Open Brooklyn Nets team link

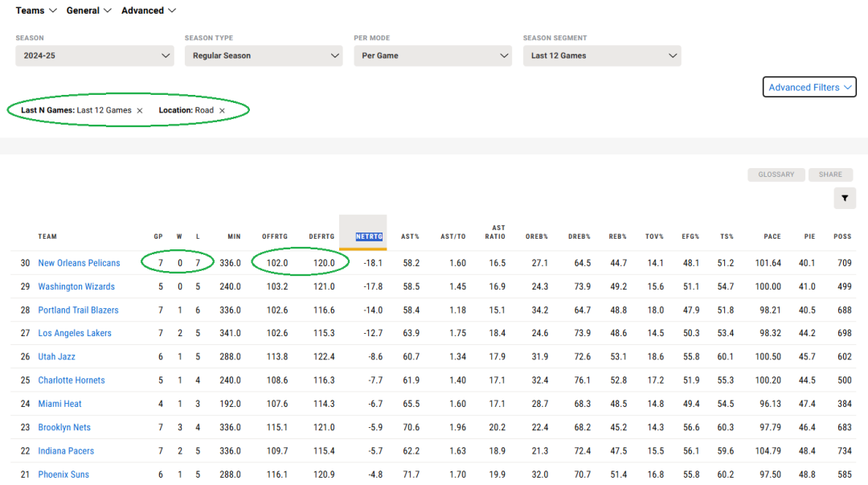pyautogui.click(x=64, y=427)
